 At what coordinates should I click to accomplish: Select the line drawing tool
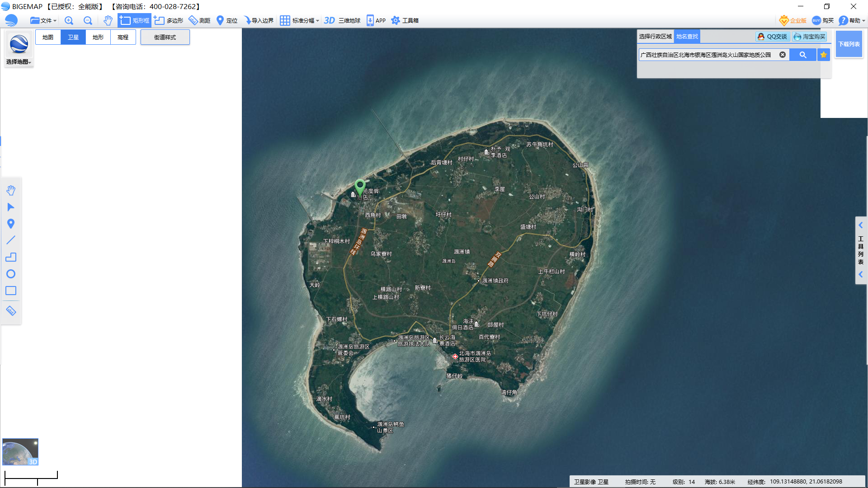(11, 240)
